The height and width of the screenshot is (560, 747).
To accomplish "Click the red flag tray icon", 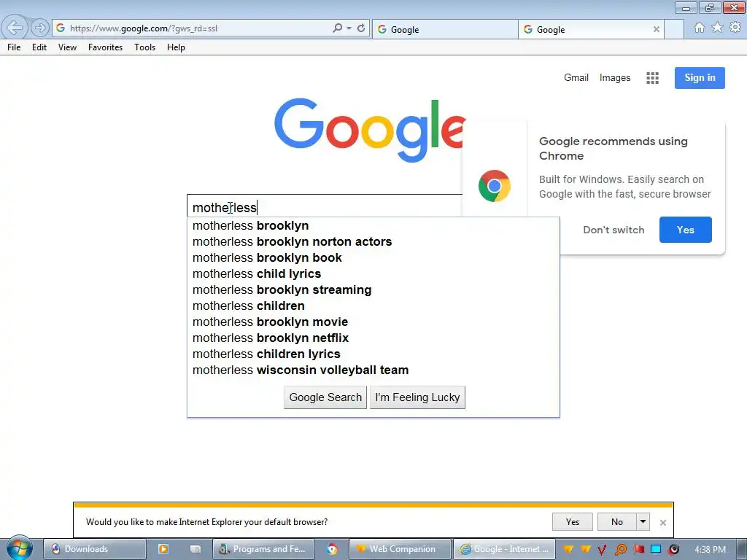I will tap(638, 550).
